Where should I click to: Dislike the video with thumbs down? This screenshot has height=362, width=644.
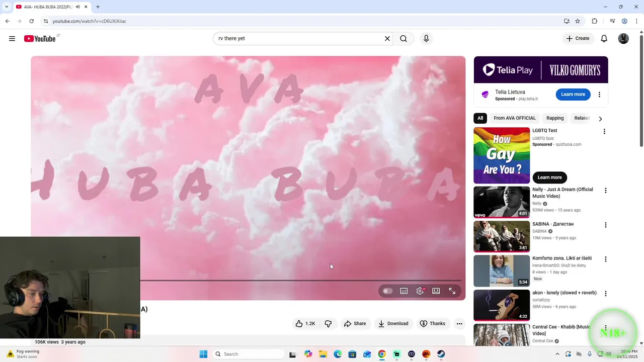pyautogui.click(x=328, y=324)
